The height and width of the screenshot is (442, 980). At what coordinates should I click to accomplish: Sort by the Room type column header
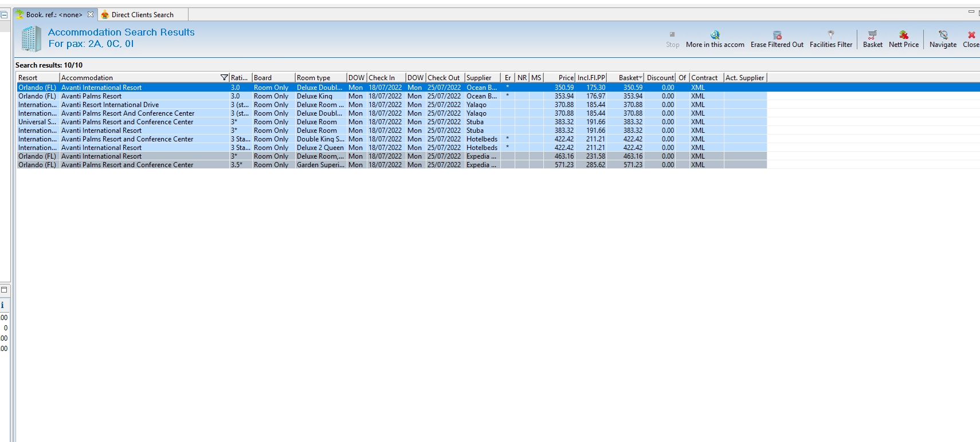[320, 78]
